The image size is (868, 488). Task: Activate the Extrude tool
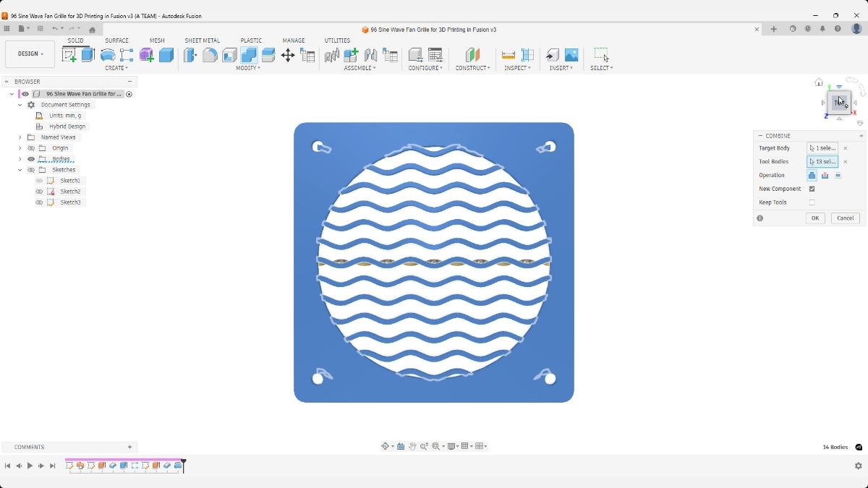(x=88, y=55)
